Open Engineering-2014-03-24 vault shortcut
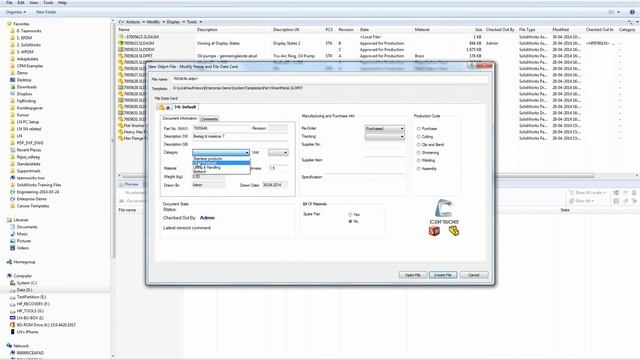This screenshot has height=360, width=640. (38, 192)
